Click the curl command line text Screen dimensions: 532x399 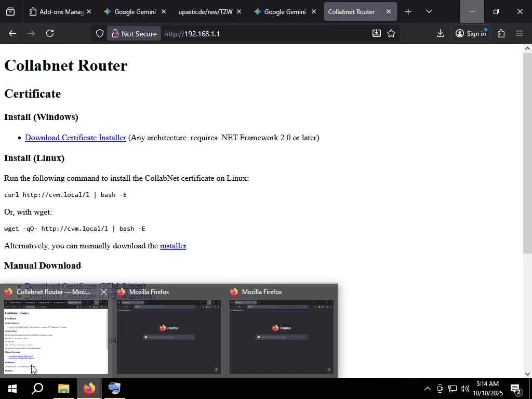pos(65,195)
